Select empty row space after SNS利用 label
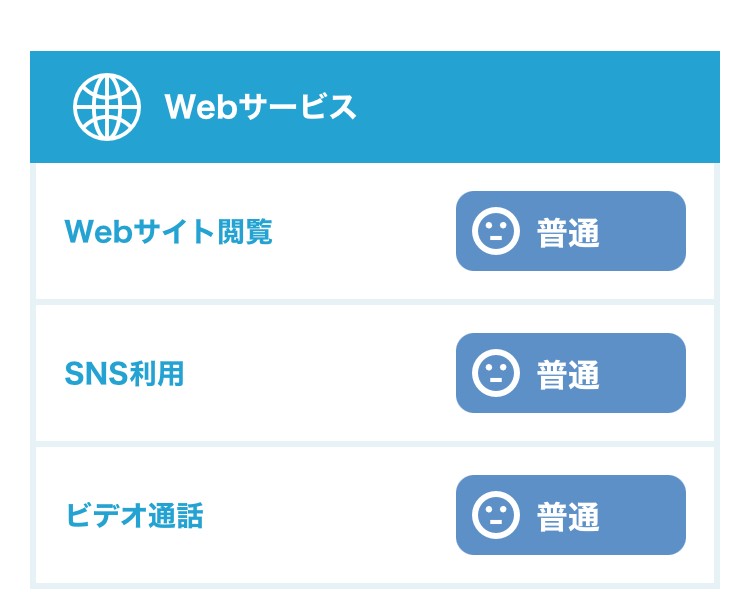Viewport: 750px width, 611px height. pyautogui.click(x=320, y=374)
